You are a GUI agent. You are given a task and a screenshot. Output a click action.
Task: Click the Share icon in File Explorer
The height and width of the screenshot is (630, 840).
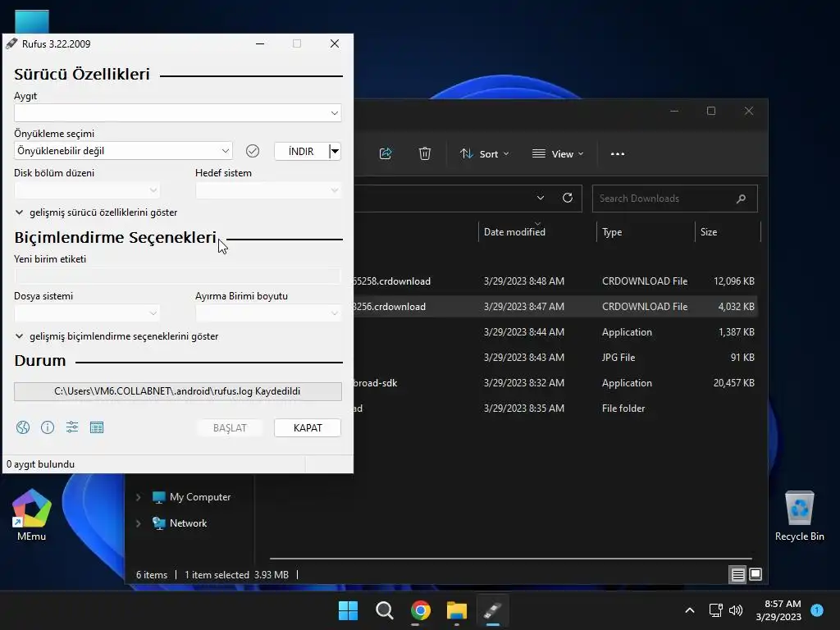coord(386,153)
